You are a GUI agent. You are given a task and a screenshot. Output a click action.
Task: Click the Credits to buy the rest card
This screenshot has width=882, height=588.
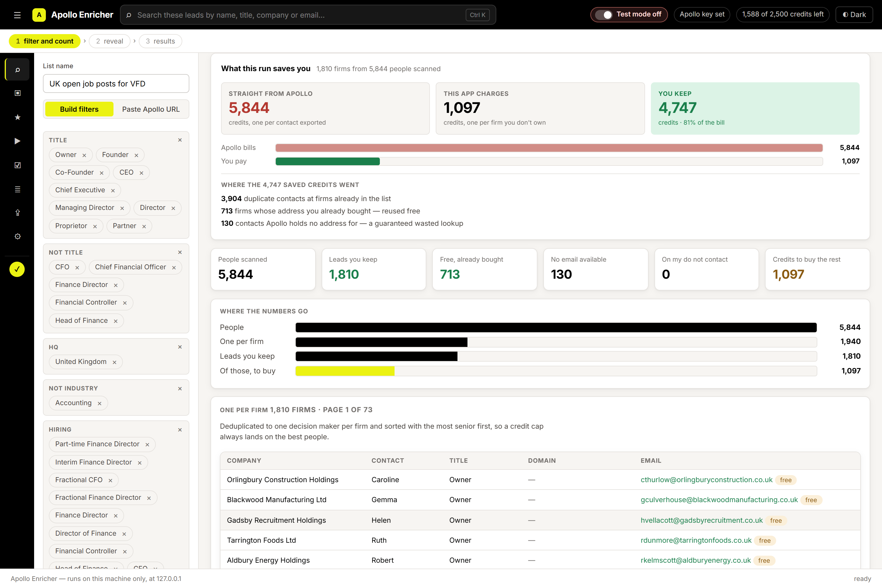[x=818, y=269]
